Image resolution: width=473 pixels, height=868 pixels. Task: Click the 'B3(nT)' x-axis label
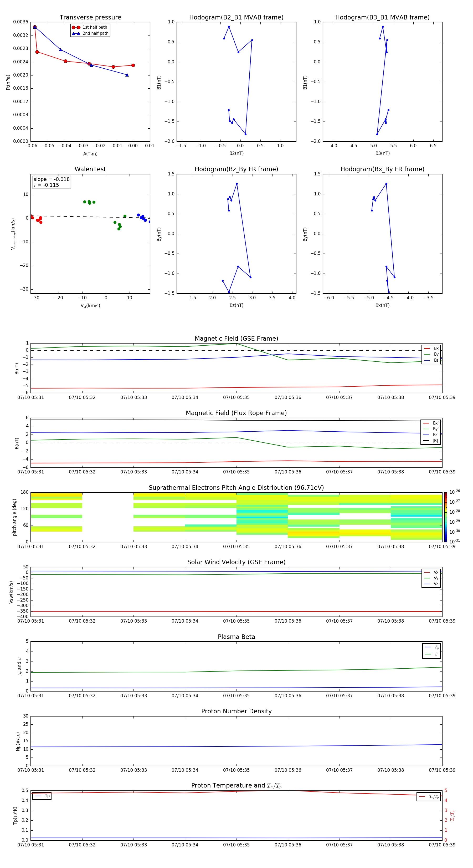tap(382, 153)
